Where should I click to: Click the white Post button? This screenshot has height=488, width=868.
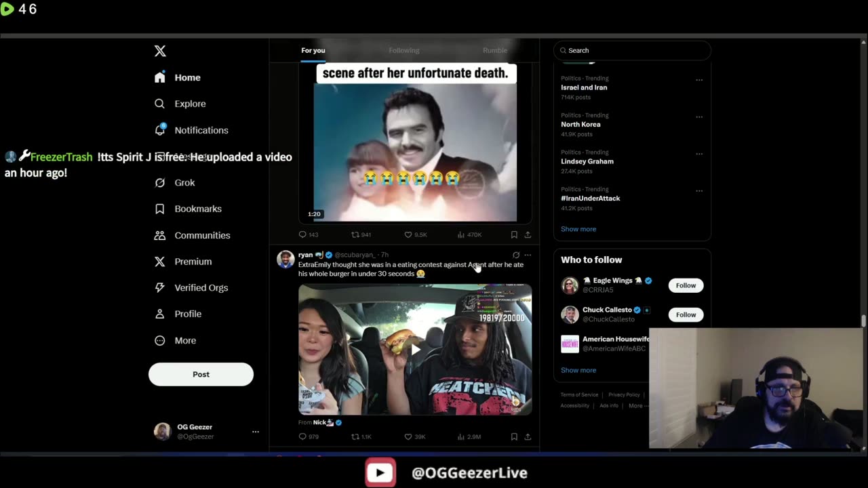201,374
